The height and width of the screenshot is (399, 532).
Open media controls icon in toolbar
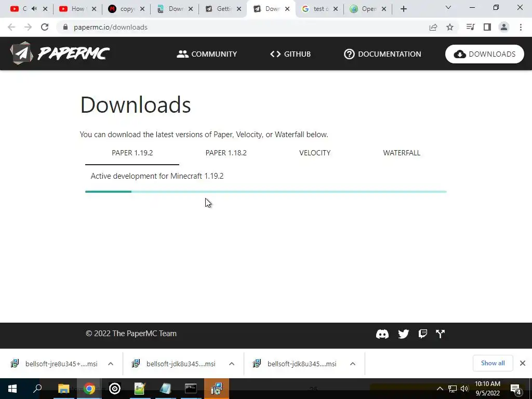[471, 27]
